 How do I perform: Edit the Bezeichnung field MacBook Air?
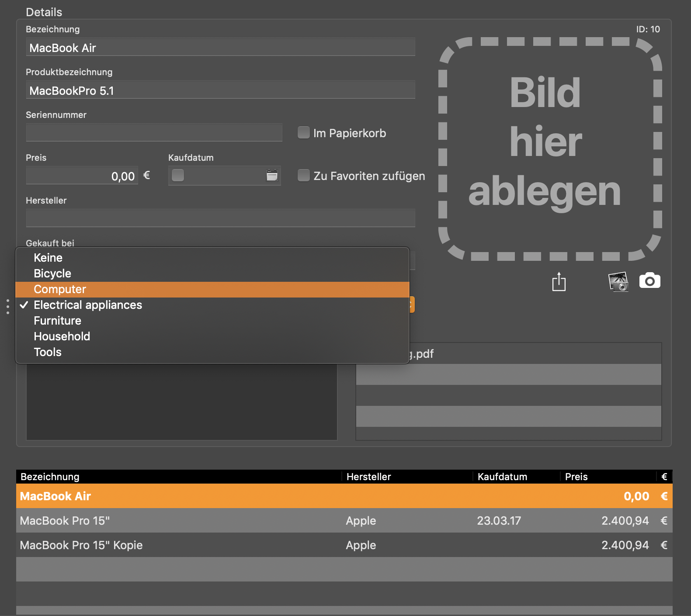point(220,47)
